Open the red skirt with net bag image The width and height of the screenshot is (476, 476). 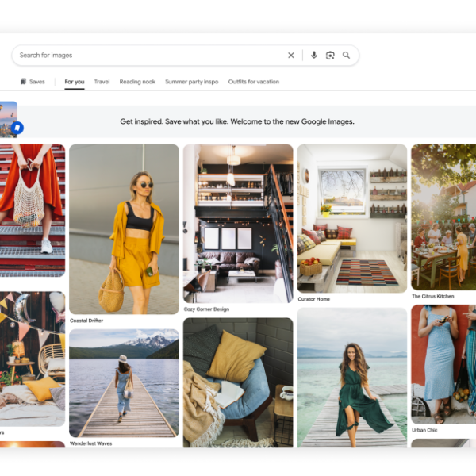pyautogui.click(x=33, y=210)
